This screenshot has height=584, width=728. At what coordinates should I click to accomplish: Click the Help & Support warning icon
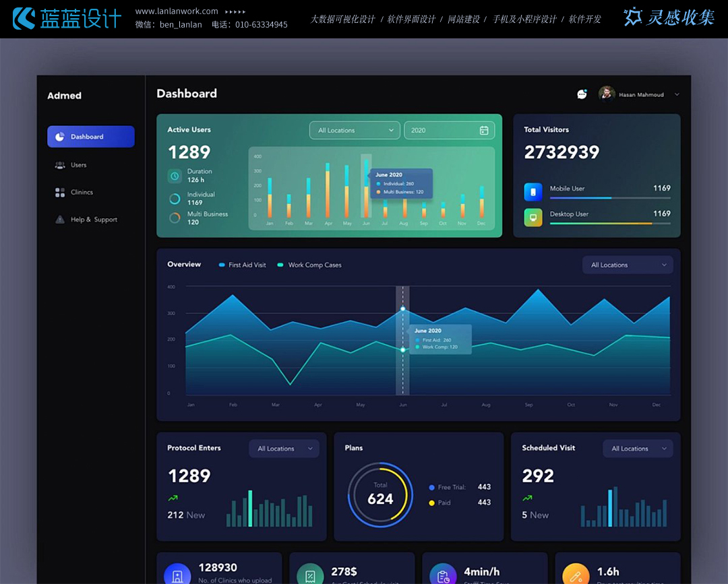coord(60,220)
